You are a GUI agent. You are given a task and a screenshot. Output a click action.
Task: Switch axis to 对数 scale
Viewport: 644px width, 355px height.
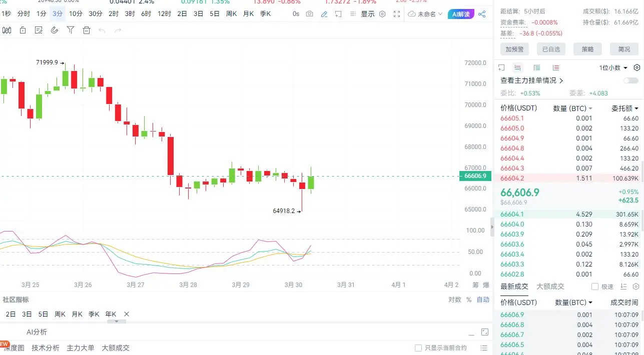pos(455,299)
